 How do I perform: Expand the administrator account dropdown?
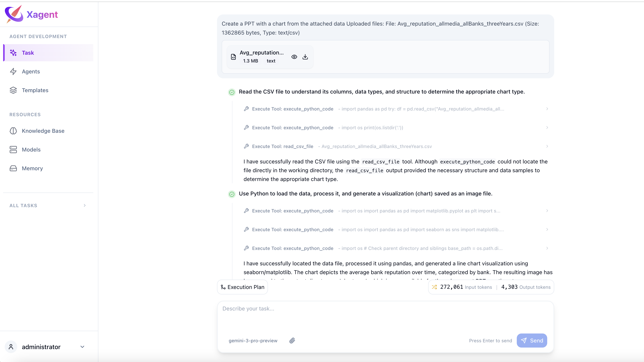pyautogui.click(x=83, y=347)
